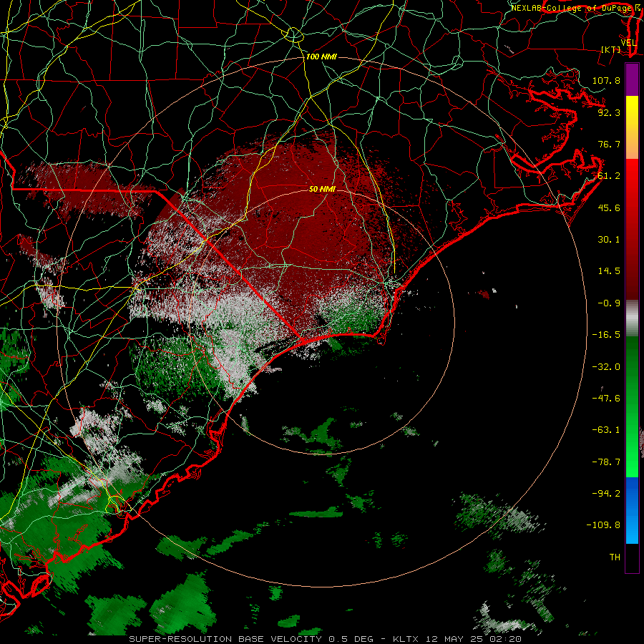644x644 pixels.
Task: Click the 76.7 velocity value
Action: coord(609,144)
